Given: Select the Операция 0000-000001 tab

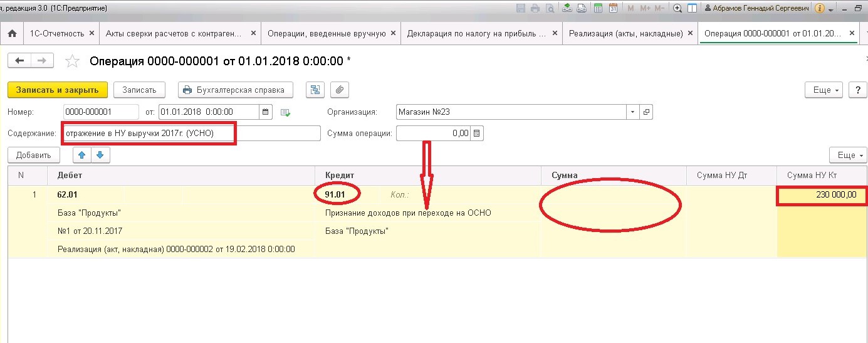Looking at the screenshot, I should click(x=773, y=34).
